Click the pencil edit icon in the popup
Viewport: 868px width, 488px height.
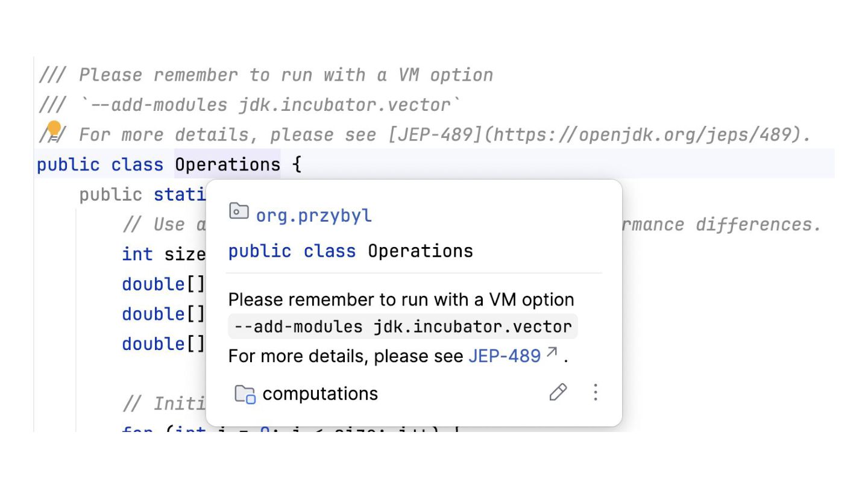point(558,393)
